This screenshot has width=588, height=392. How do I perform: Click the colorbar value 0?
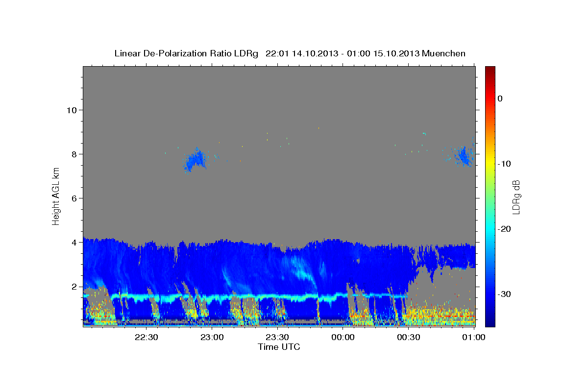pyautogui.click(x=500, y=98)
